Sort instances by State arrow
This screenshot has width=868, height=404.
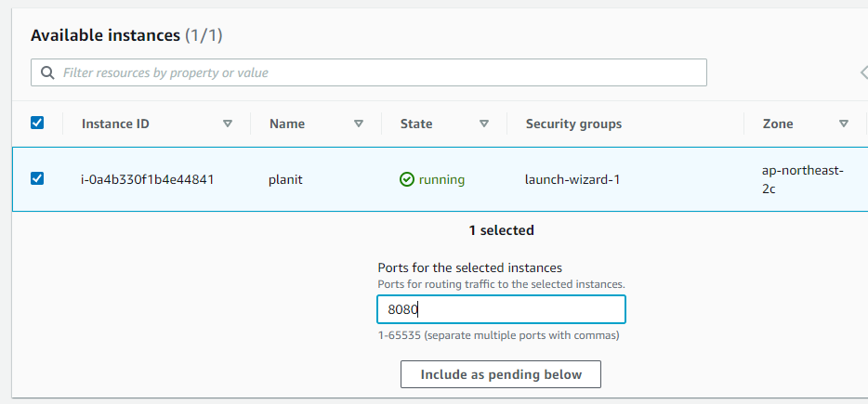tap(484, 124)
